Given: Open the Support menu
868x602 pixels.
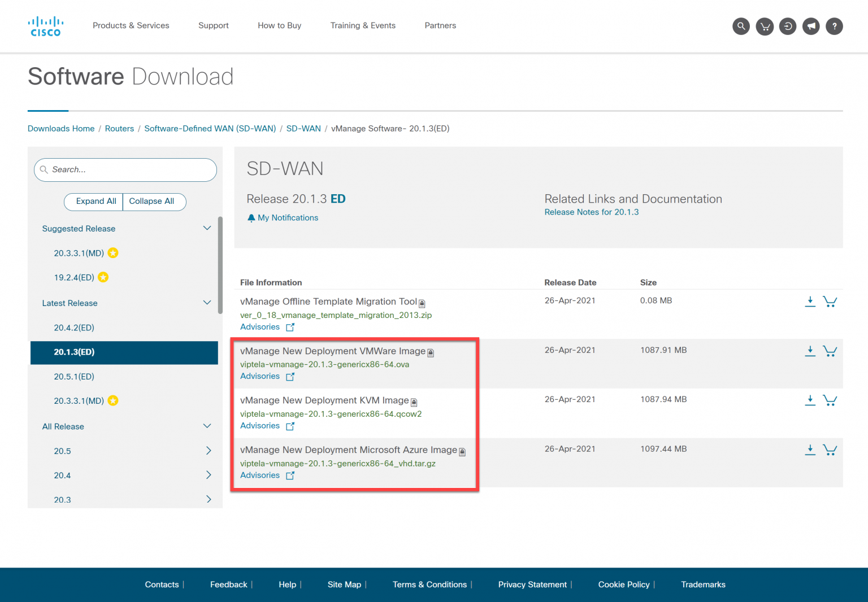Looking at the screenshot, I should 213,25.
